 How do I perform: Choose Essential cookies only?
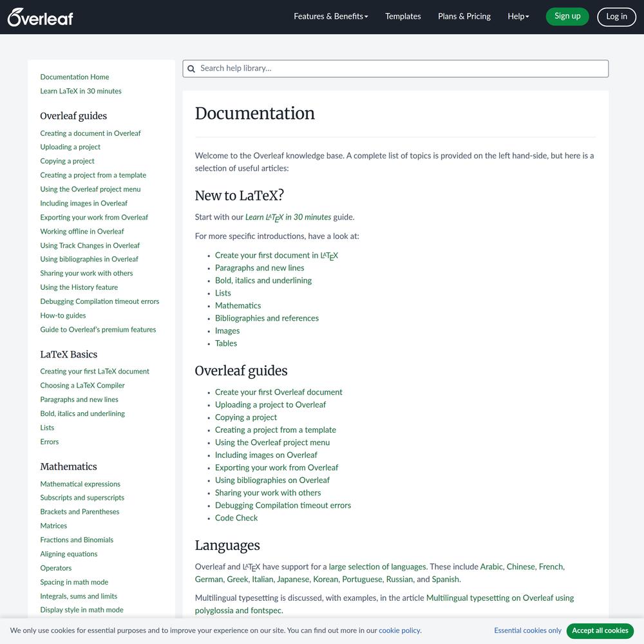coord(528,630)
